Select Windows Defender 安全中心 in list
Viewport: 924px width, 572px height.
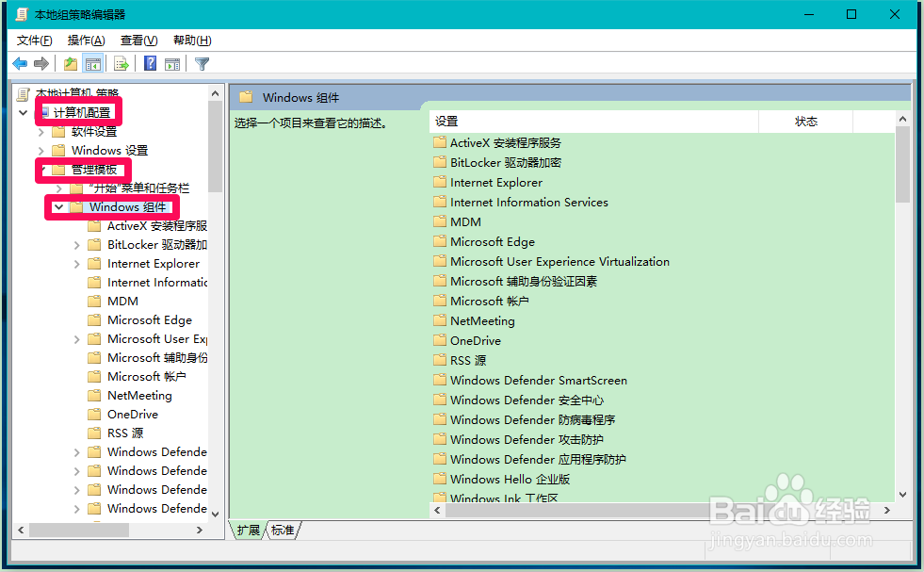pos(527,400)
